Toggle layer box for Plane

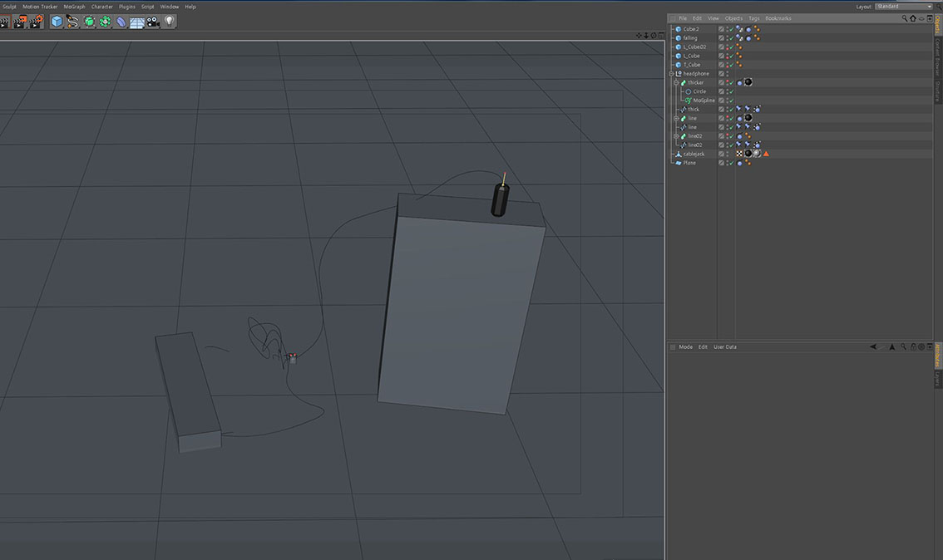(721, 163)
